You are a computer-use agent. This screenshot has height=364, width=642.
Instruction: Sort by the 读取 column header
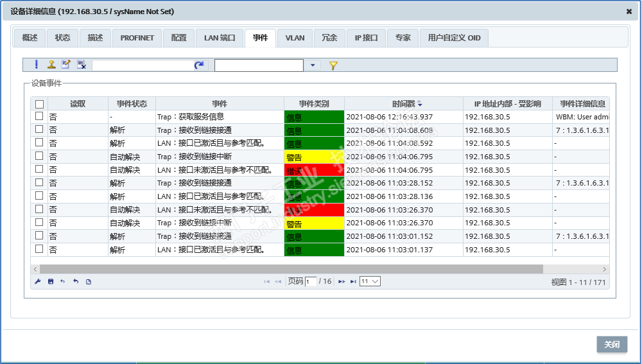78,104
